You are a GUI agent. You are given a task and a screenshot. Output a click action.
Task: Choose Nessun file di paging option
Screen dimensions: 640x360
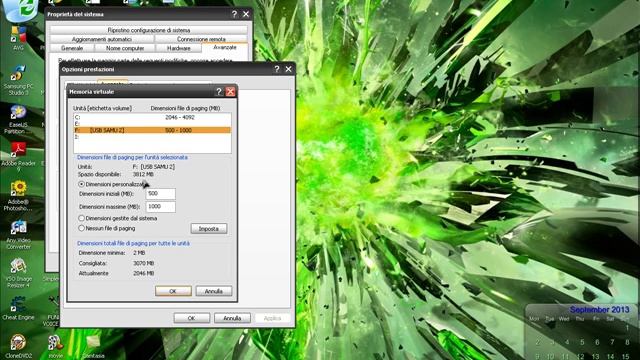(x=81, y=228)
